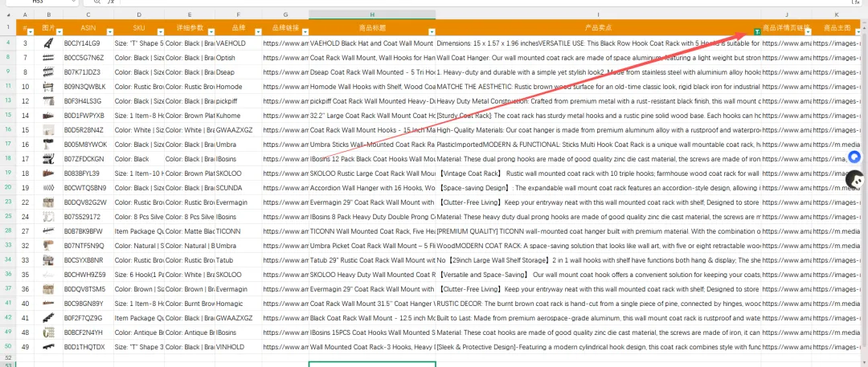Select column I header
Viewport: 868px width, 367px height.
click(x=599, y=14)
